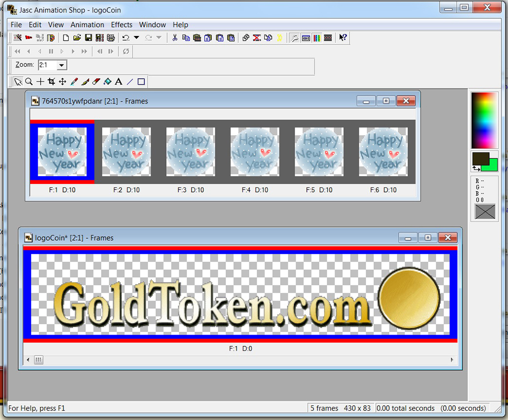Pick a color from rainbow palette
The height and width of the screenshot is (420, 508).
click(x=484, y=120)
